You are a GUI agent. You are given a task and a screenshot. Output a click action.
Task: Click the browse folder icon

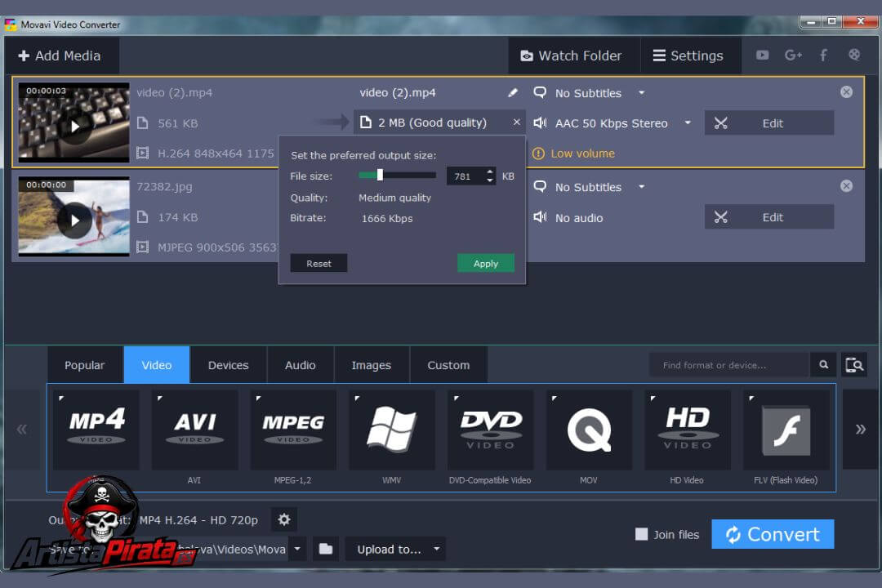[x=325, y=549]
